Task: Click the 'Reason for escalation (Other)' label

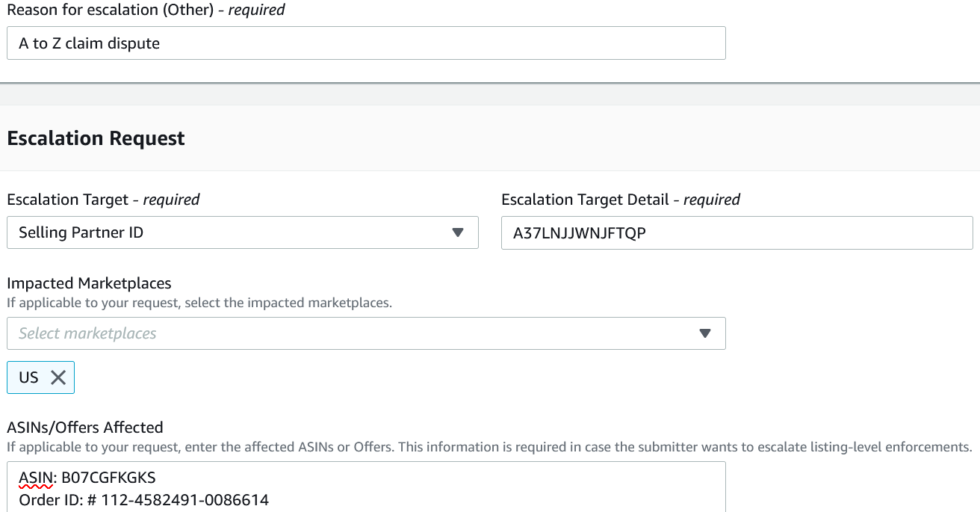Action: click(146, 10)
